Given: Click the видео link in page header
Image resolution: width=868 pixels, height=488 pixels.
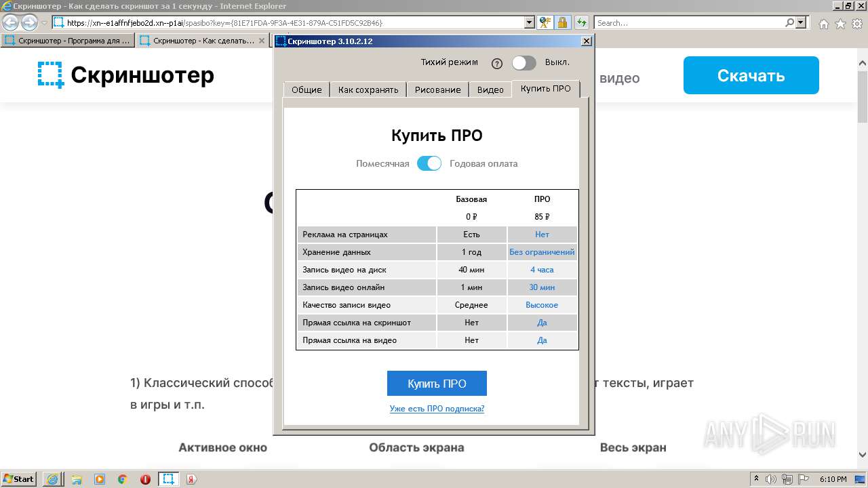Looking at the screenshot, I should [620, 78].
